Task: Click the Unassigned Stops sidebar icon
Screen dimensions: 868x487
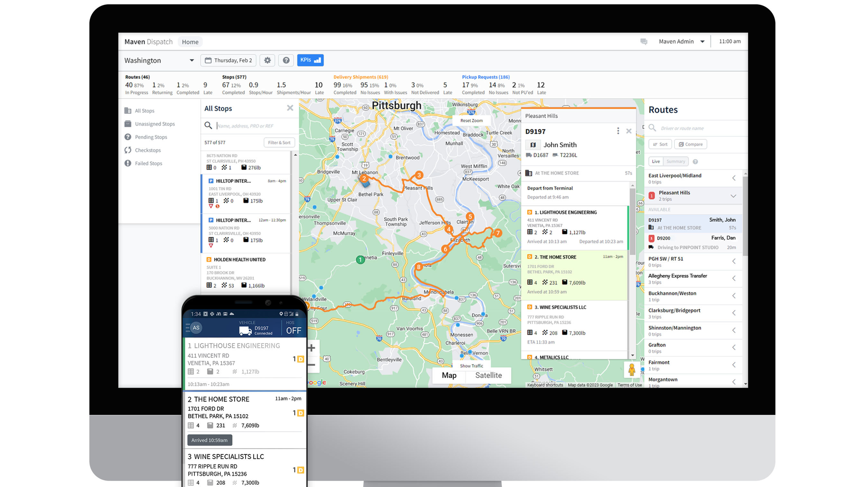Action: point(128,124)
